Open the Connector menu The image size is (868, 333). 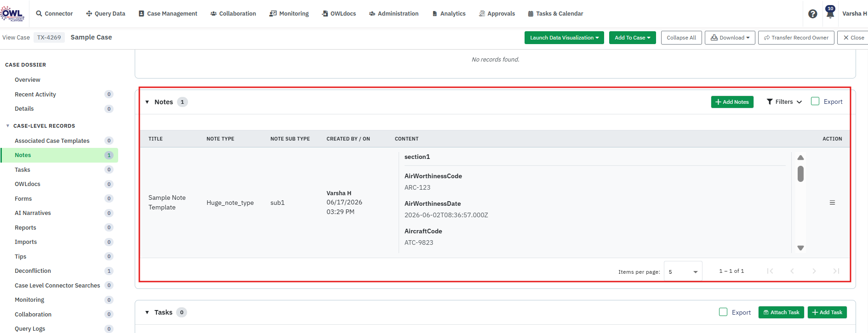(x=54, y=14)
